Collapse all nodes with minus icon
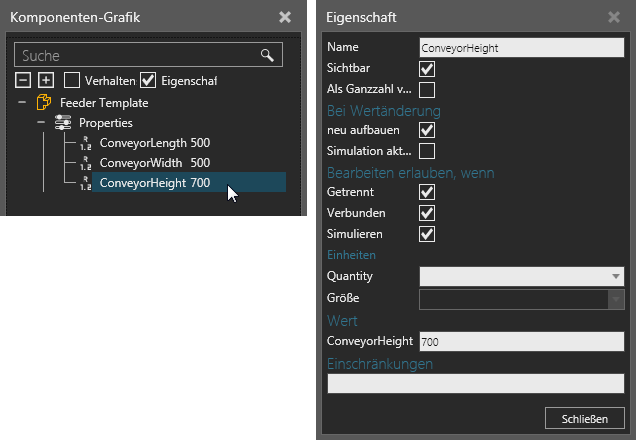Image resolution: width=636 pixels, height=440 pixels. click(23, 80)
